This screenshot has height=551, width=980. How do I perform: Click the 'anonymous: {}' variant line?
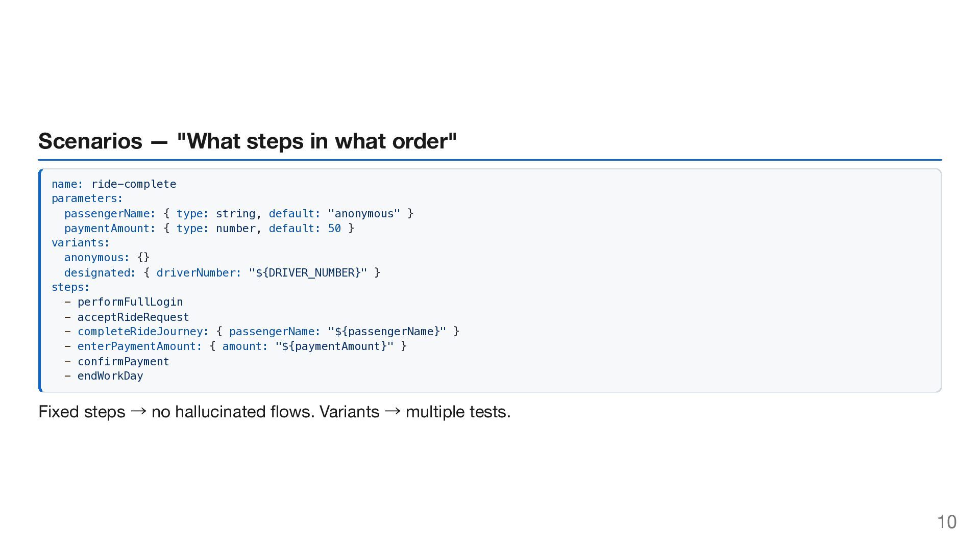pos(107,258)
